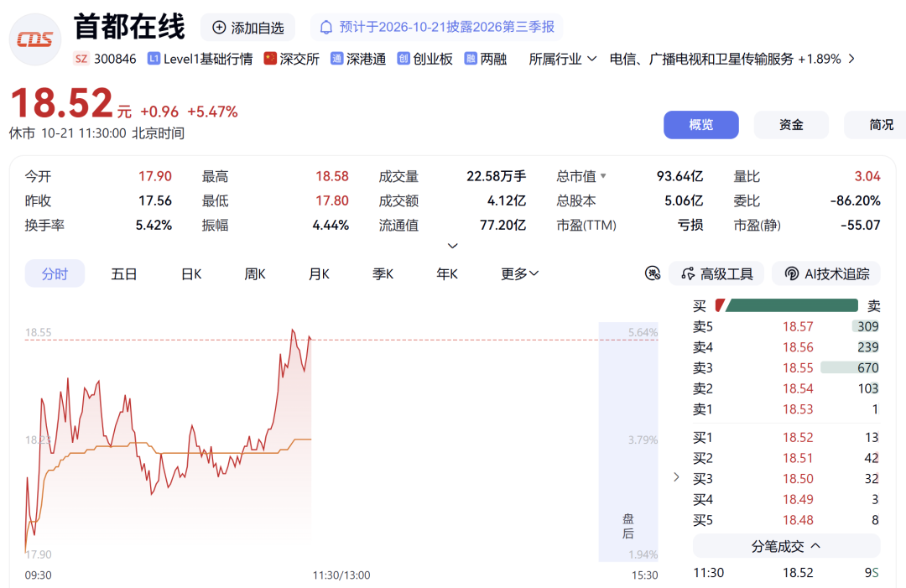Click the 创业板 badge icon
Viewport: 906px width, 588px height.
(404, 59)
